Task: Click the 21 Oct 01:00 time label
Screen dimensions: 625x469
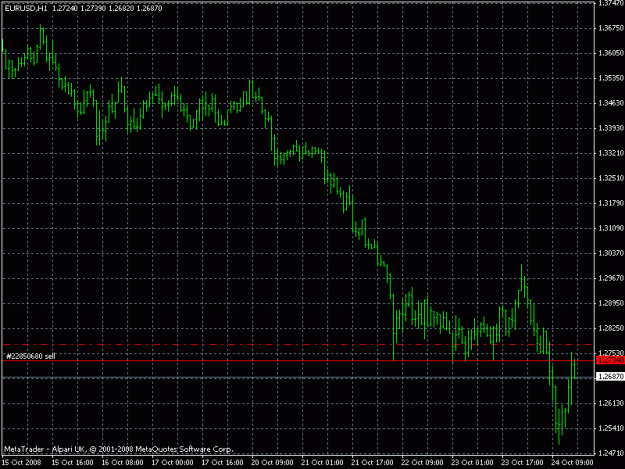Action: tap(322, 463)
